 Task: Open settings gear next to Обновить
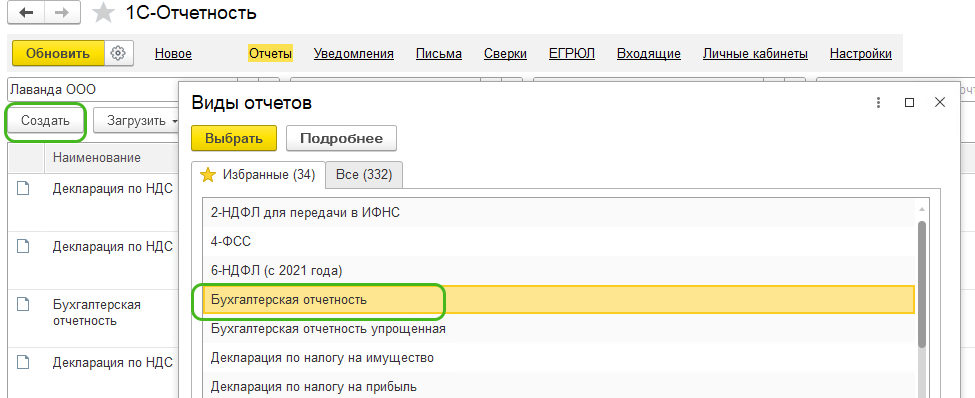tap(118, 53)
